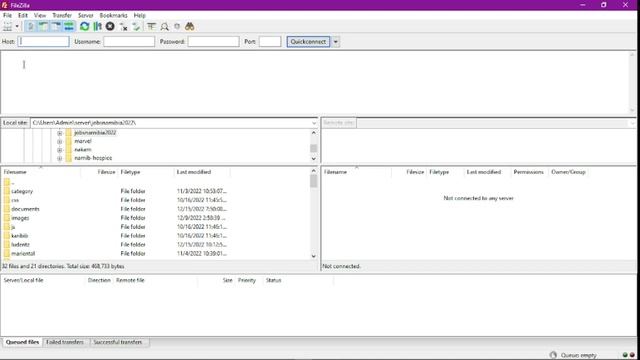The height and width of the screenshot is (360, 640).
Task: Open the Local site path dropdown
Action: pos(314,123)
